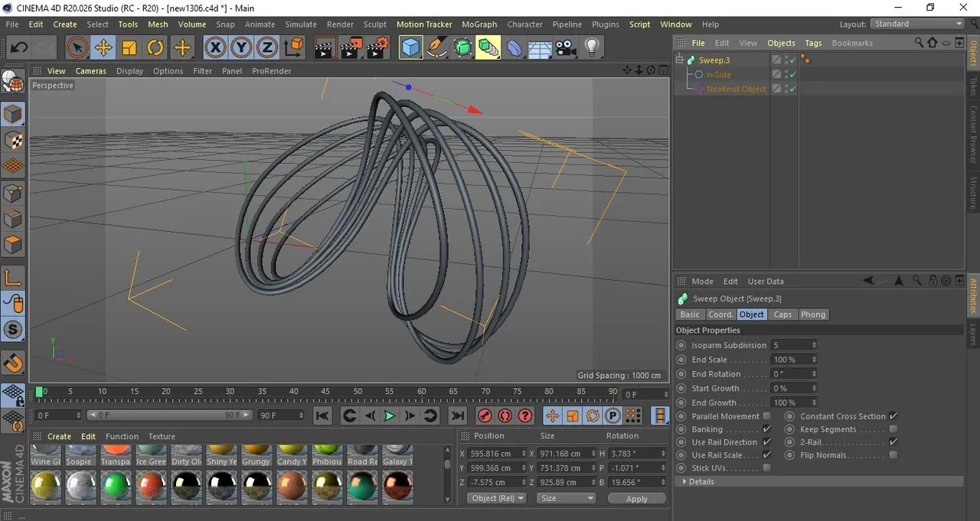The height and width of the screenshot is (521, 980).
Task: Click the End Scale stepper arrows
Action: click(x=814, y=360)
